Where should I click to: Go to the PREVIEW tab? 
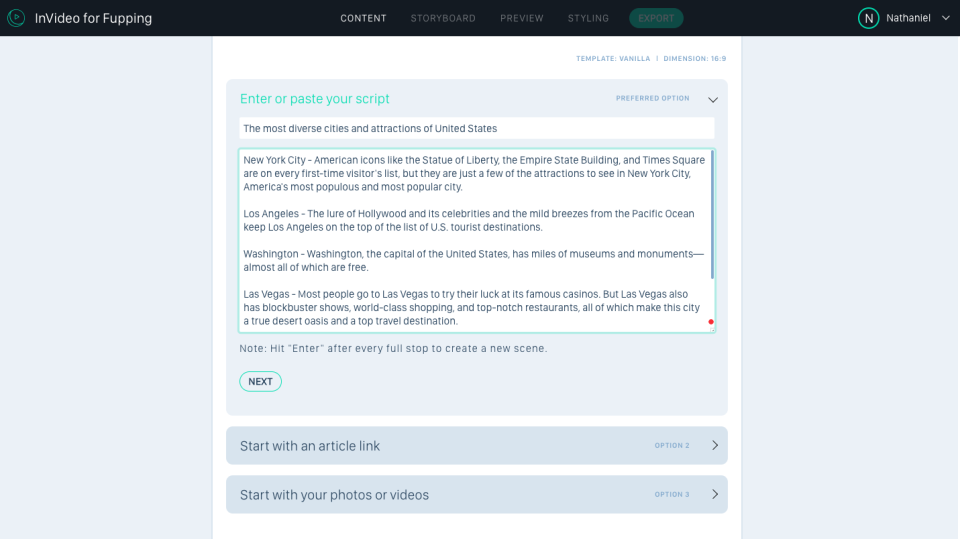coord(522,18)
